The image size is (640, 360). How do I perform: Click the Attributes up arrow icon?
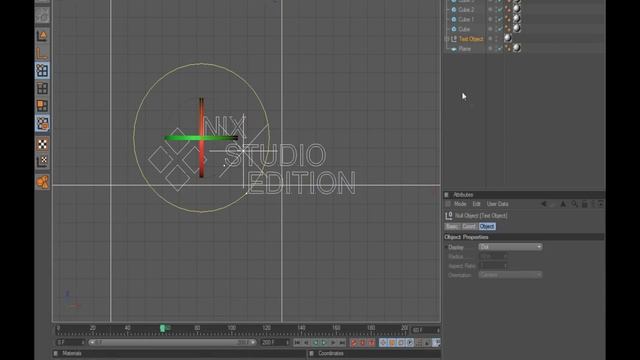[563, 204]
